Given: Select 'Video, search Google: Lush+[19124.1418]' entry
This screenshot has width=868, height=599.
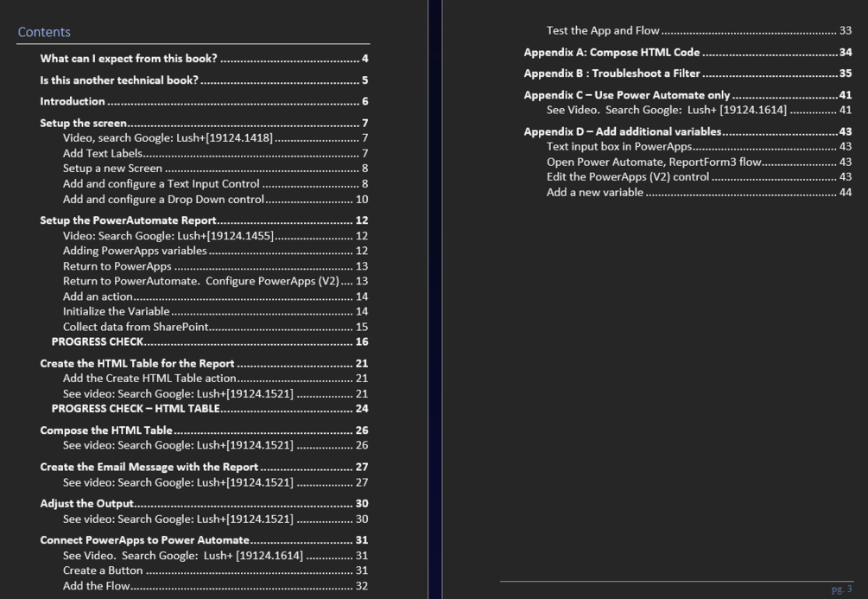Looking at the screenshot, I should point(215,138).
